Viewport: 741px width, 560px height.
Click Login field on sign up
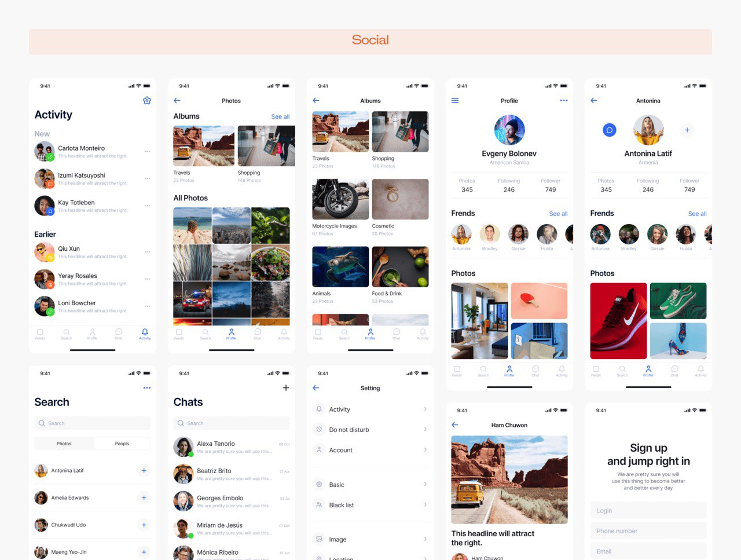point(648,510)
